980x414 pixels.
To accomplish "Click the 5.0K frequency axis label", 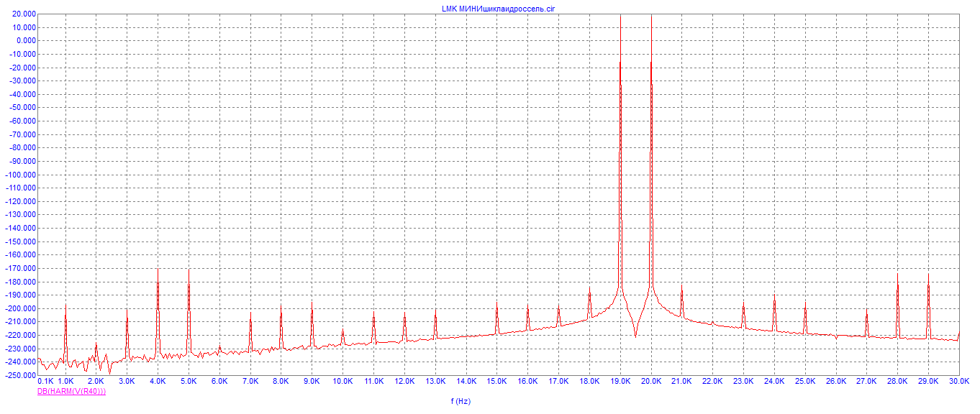I will coord(189,381).
